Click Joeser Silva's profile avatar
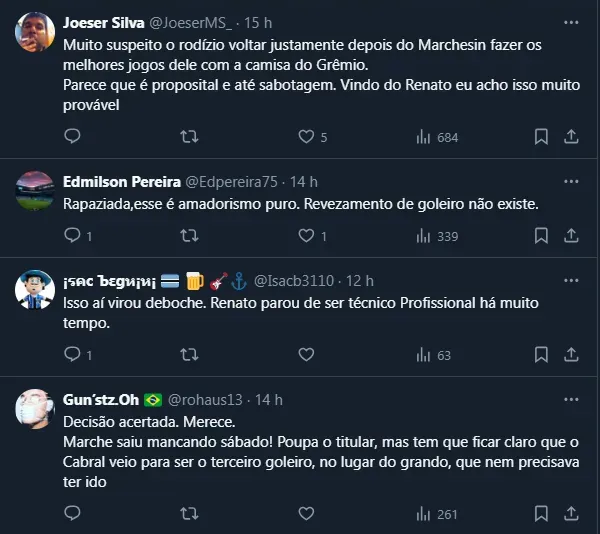Image resolution: width=600 pixels, height=534 pixels. point(35,35)
